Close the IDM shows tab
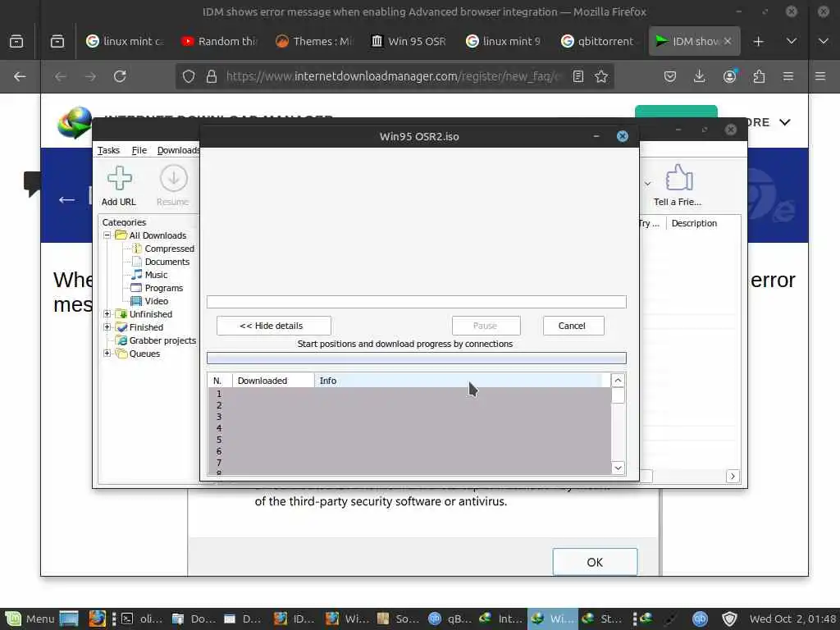Viewport: 840px width, 630px height. pyautogui.click(x=728, y=41)
